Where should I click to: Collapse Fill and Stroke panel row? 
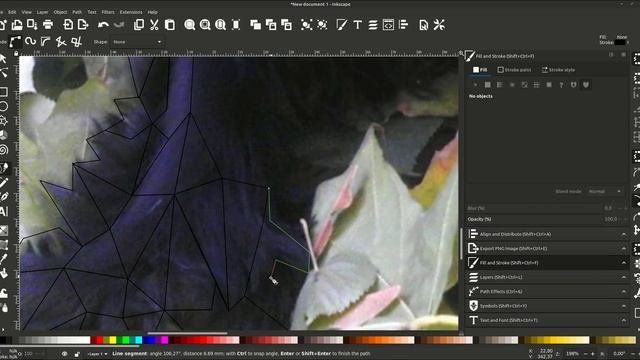click(x=547, y=262)
